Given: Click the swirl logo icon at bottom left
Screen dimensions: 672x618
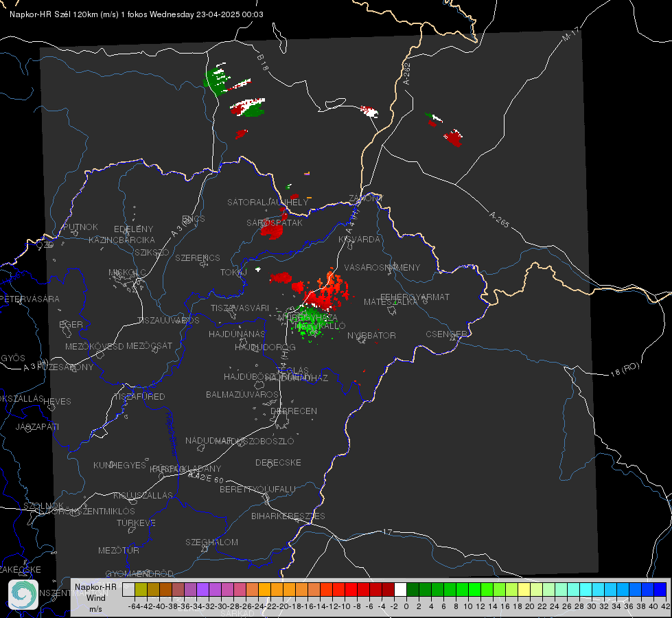Looking at the screenshot, I should [23, 595].
